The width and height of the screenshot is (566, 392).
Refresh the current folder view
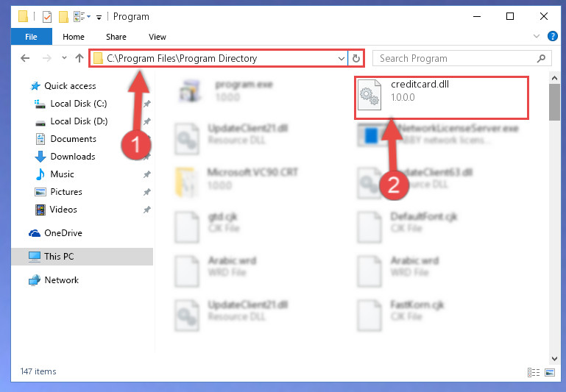point(356,58)
